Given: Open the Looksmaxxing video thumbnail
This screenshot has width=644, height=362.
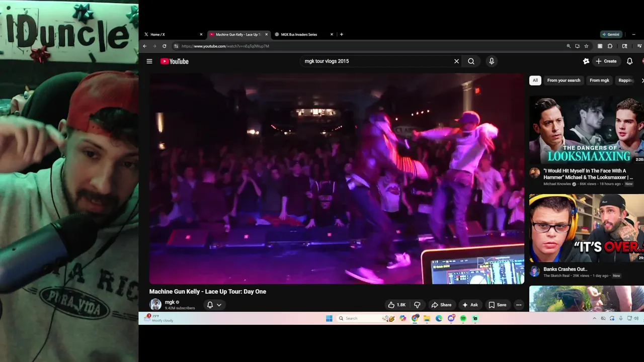Looking at the screenshot, I should pos(587,129).
